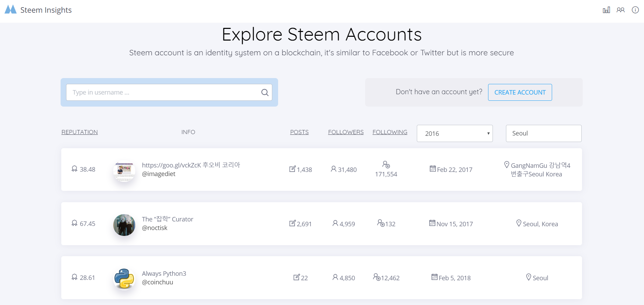Sort accounts by FOLLOWERS column
Screen dimensions: 644x305
point(346,132)
